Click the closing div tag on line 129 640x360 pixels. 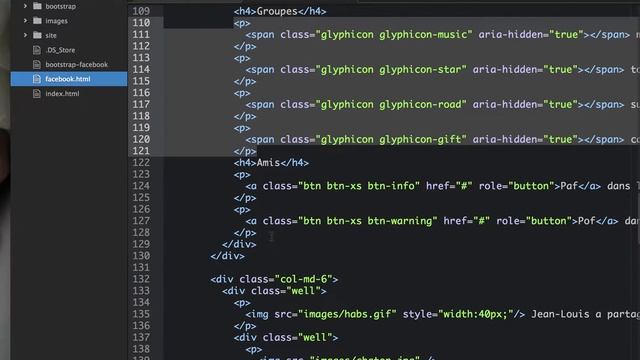point(239,244)
